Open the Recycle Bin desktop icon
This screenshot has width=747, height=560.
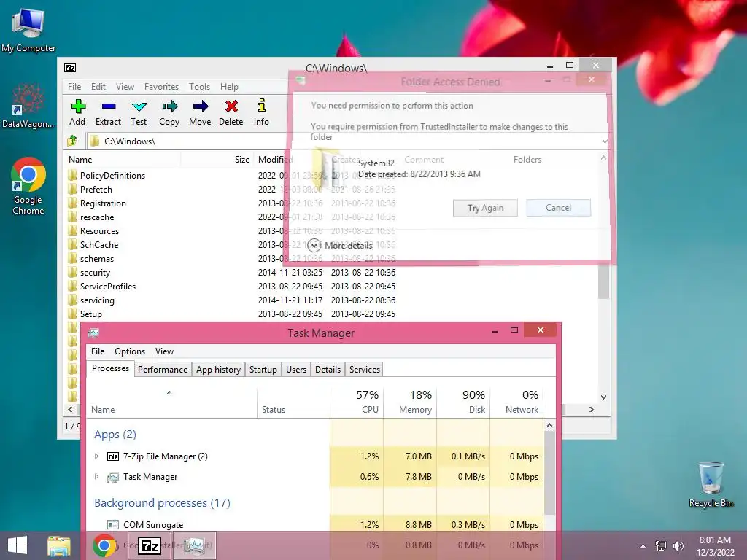[x=711, y=484]
